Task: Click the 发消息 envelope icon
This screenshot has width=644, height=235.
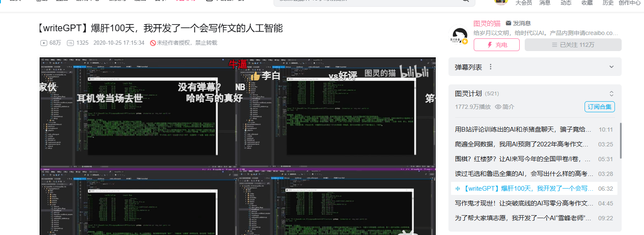Action: coord(508,23)
